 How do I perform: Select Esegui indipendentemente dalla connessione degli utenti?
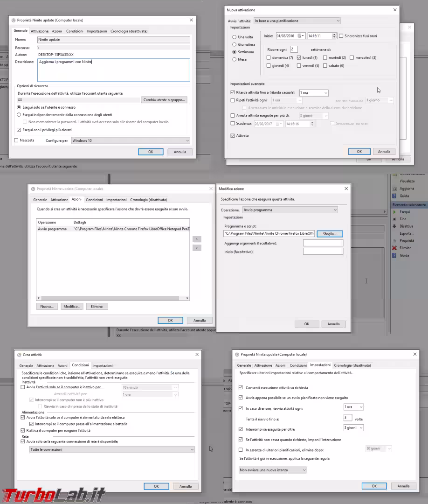[19, 115]
